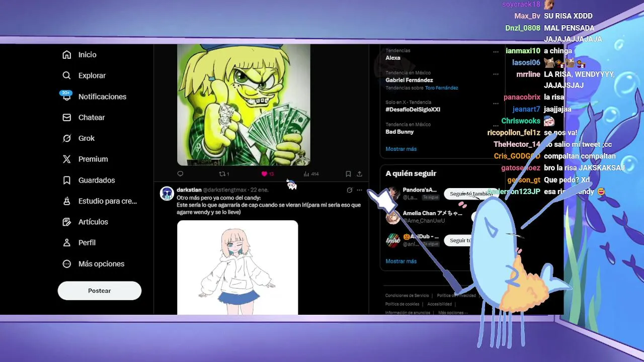Open Guardados bookmark icon in sidebar

click(66, 180)
